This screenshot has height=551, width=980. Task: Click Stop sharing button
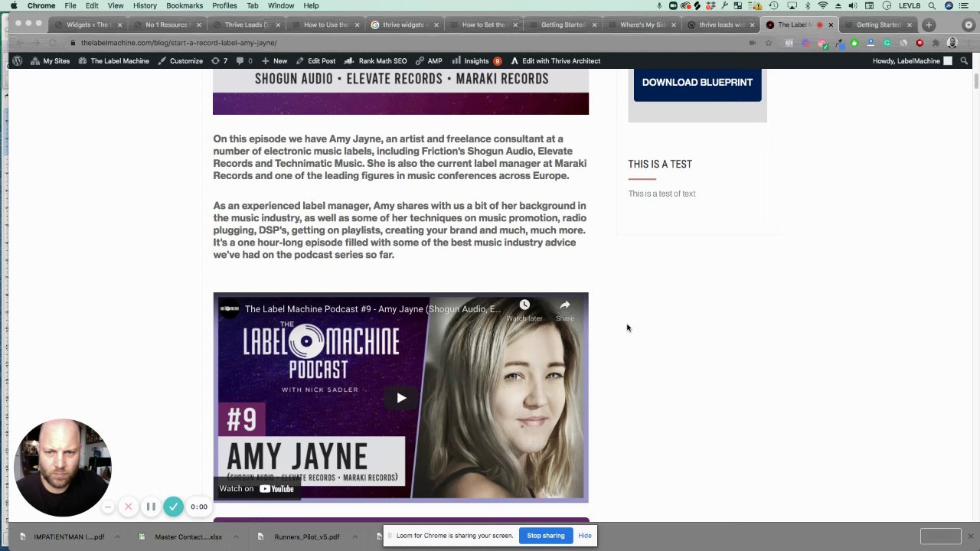[546, 536]
